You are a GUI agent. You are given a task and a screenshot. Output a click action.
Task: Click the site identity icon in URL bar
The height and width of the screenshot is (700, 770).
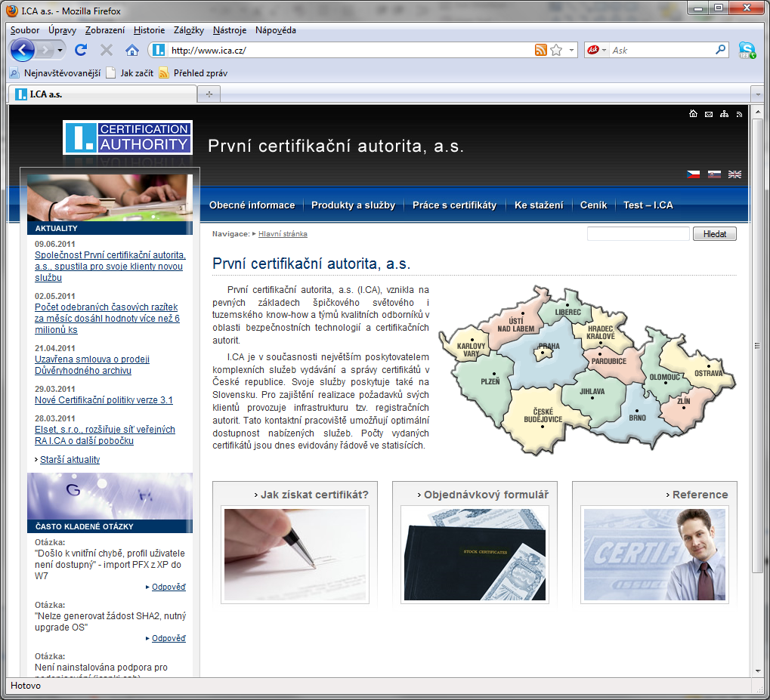click(159, 50)
